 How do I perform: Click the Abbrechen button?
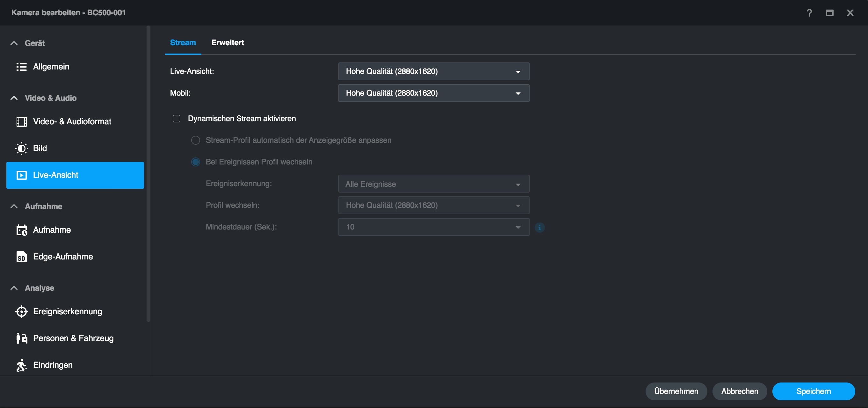[739, 391]
